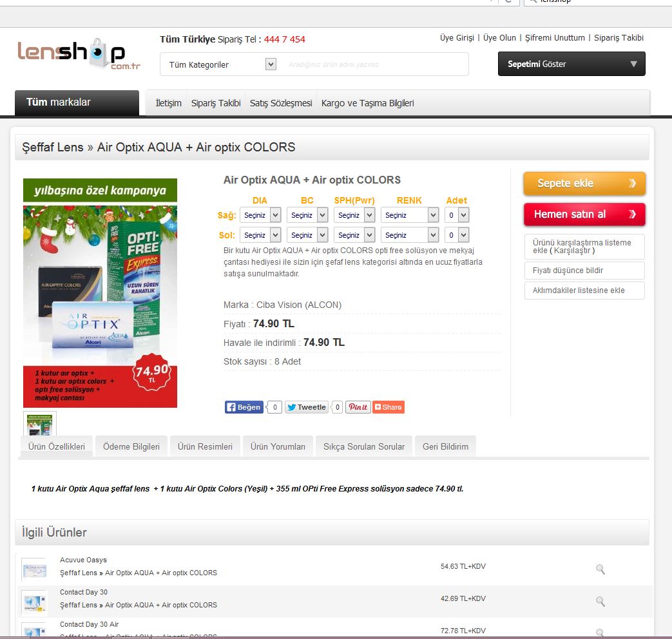Click Üye Girişi link
Screen dimensions: 672x639
click(x=457, y=38)
